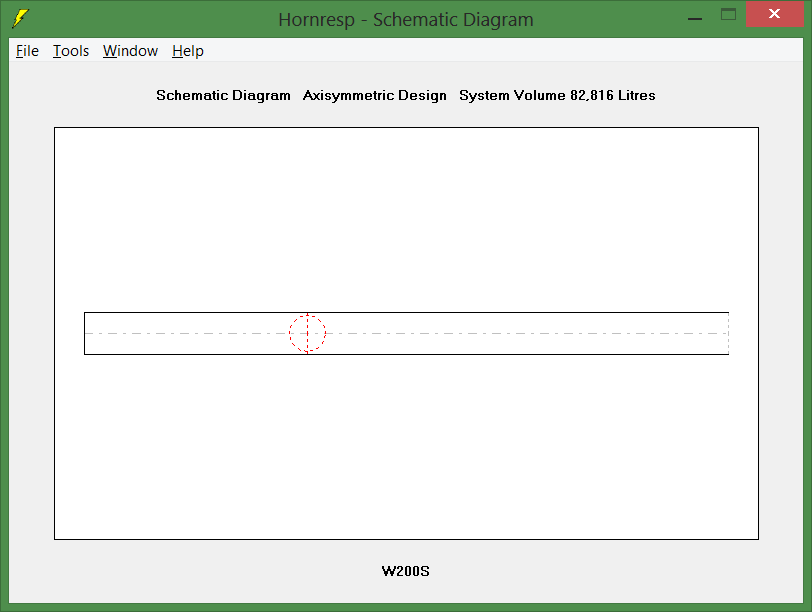Open the Window menu
The width and height of the screenshot is (812, 612).
click(130, 51)
